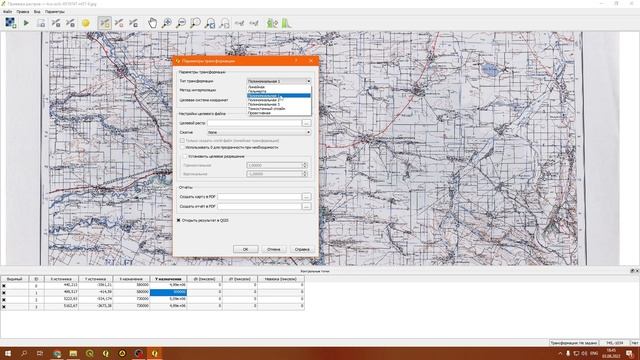Choose 'Polynomial 3' option in list
The height and width of the screenshot is (360, 640).
click(x=279, y=104)
